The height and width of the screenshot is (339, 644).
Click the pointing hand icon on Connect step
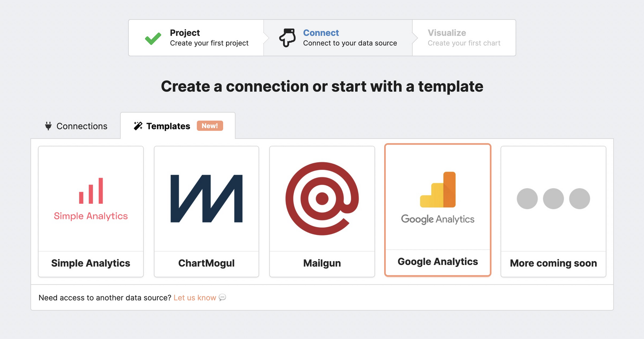pos(287,38)
